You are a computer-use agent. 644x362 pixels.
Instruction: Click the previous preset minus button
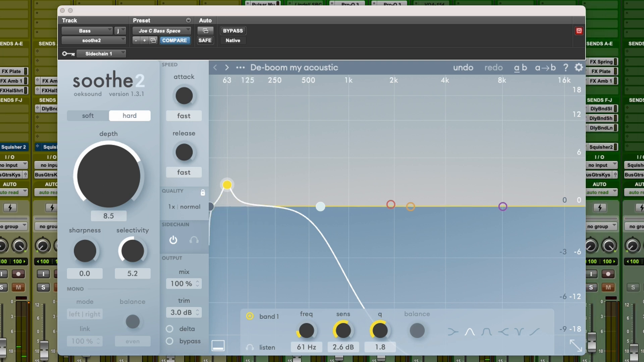coord(136,40)
